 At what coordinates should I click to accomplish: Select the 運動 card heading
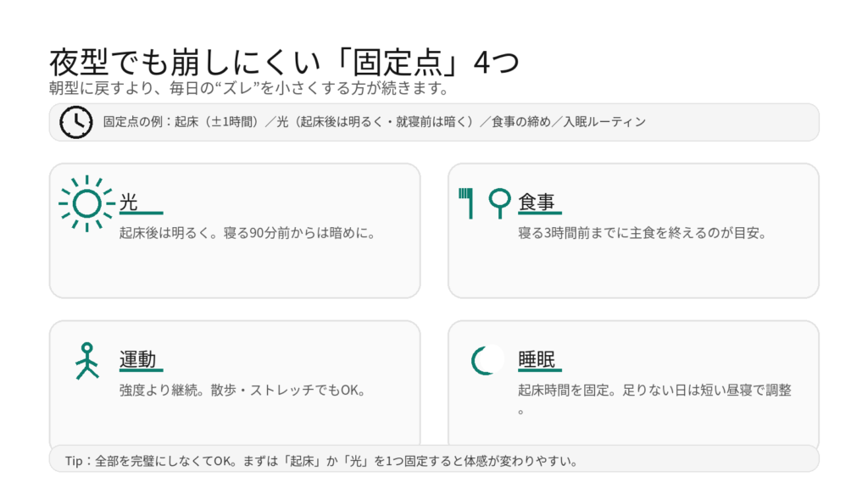tap(137, 359)
